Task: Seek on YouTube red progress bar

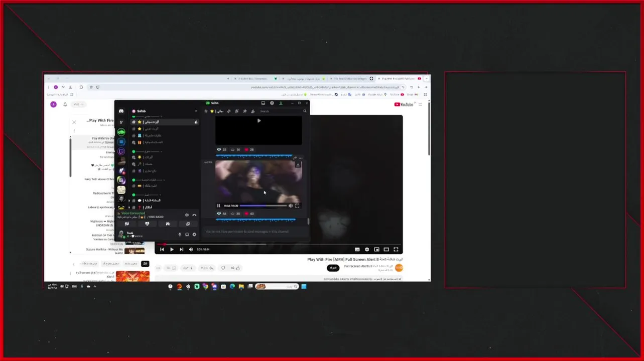Action: (x=279, y=244)
